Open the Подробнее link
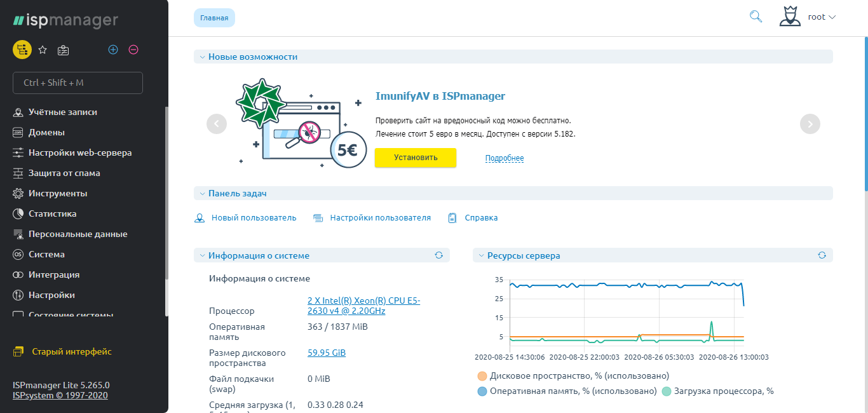Image resolution: width=868 pixels, height=413 pixels. 505,158
